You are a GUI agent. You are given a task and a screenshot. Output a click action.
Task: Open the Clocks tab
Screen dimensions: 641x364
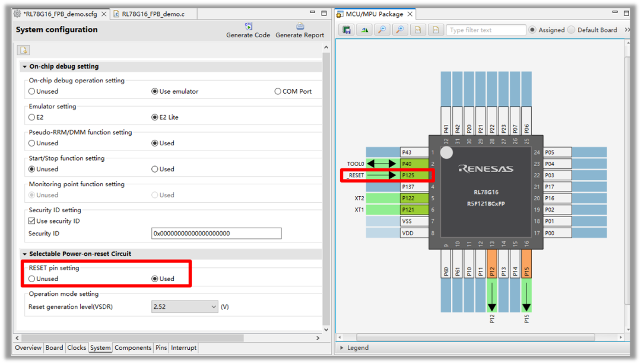[x=77, y=347]
